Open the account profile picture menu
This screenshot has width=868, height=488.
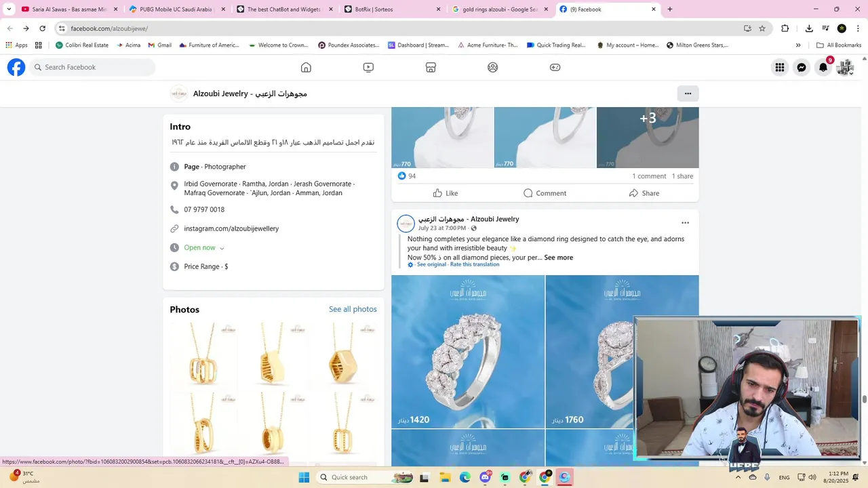845,67
